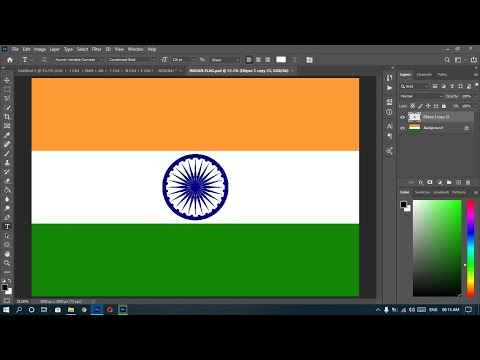Image resolution: width=480 pixels, height=360 pixels.
Task: Create a new layer icon
Action: coord(459,182)
